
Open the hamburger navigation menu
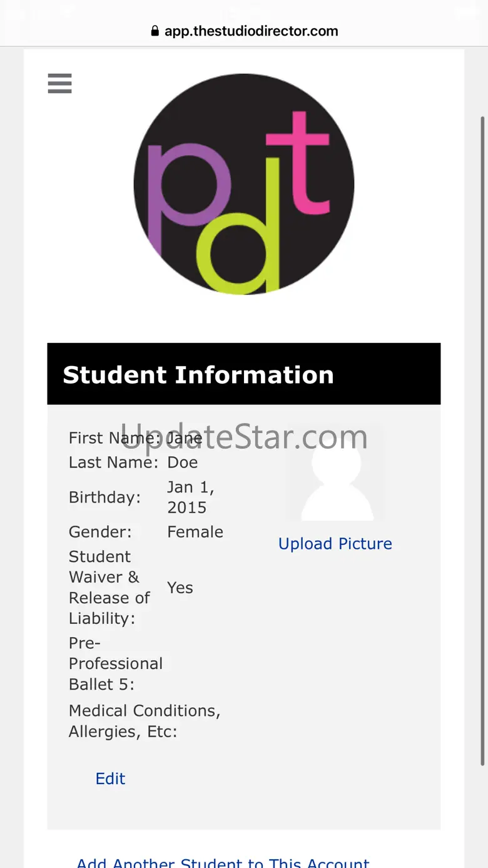[x=60, y=83]
